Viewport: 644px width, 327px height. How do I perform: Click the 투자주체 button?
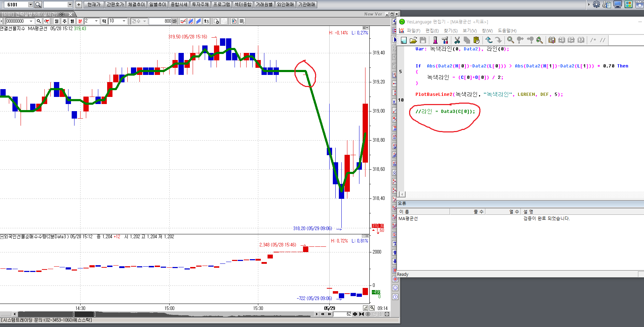click(200, 5)
